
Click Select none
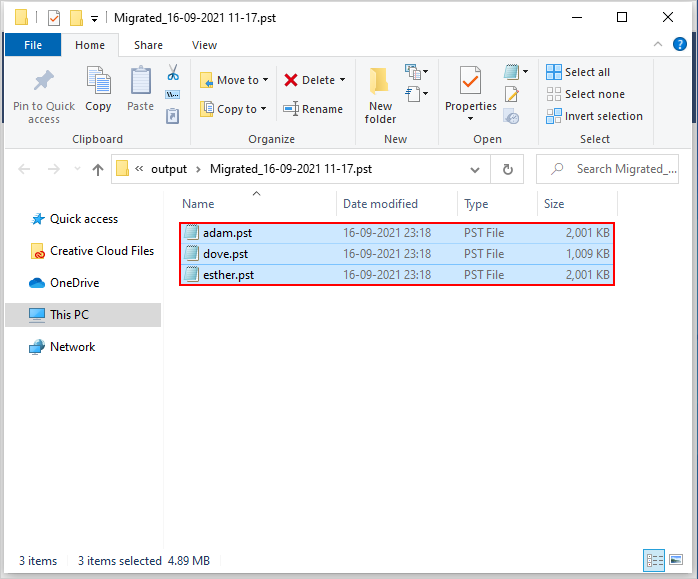585,94
